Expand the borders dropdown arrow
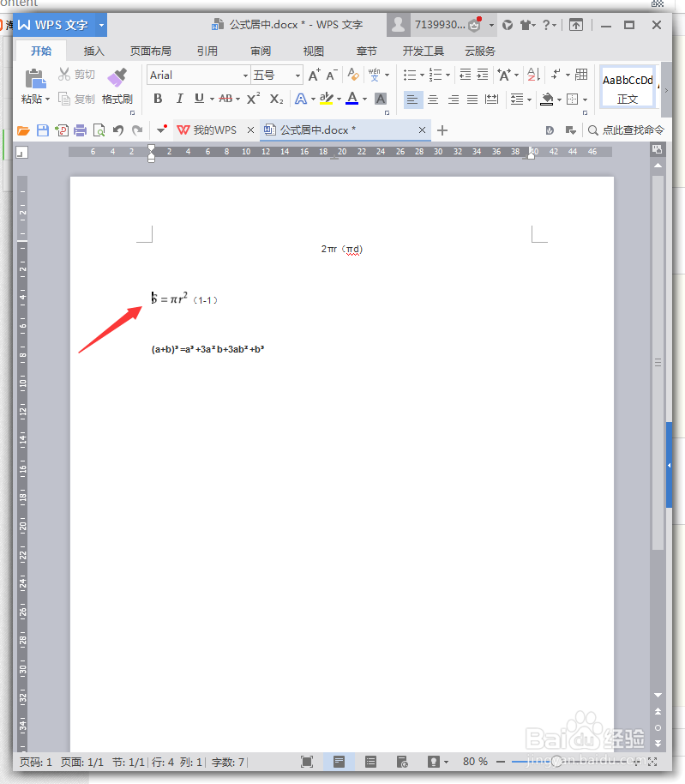Image resolution: width=685 pixels, height=784 pixels. (585, 100)
